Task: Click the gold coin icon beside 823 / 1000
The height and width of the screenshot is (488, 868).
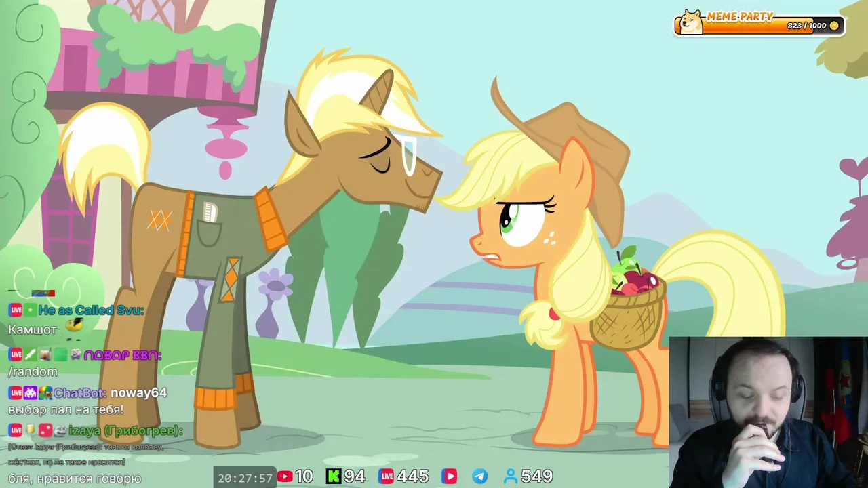Action: click(834, 26)
